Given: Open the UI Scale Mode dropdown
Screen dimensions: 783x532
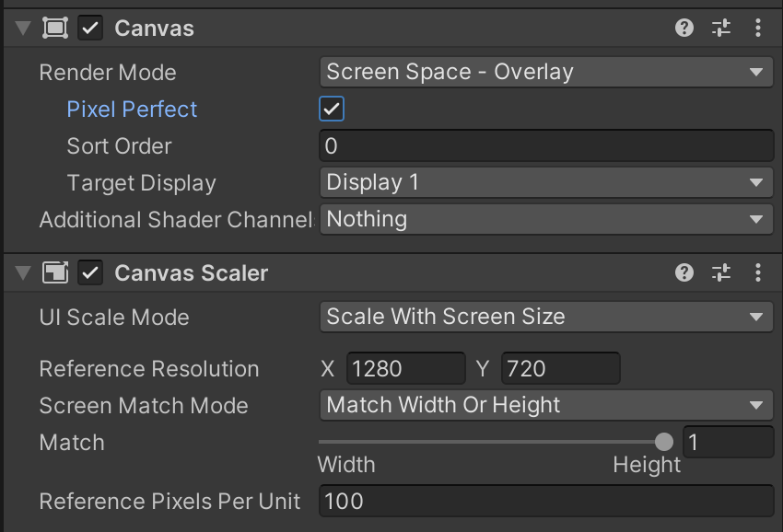Looking at the screenshot, I should (x=545, y=317).
